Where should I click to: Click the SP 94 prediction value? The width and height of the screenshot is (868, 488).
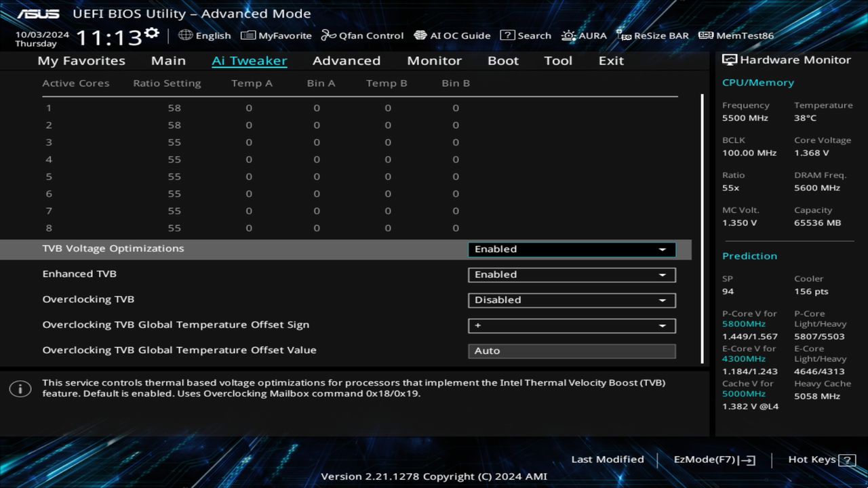[x=728, y=291]
